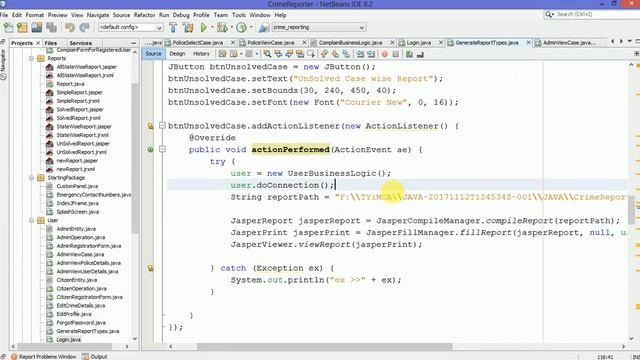Toggle the Source editor view
Image resolution: width=640 pixels, height=360 pixels.
[153, 54]
